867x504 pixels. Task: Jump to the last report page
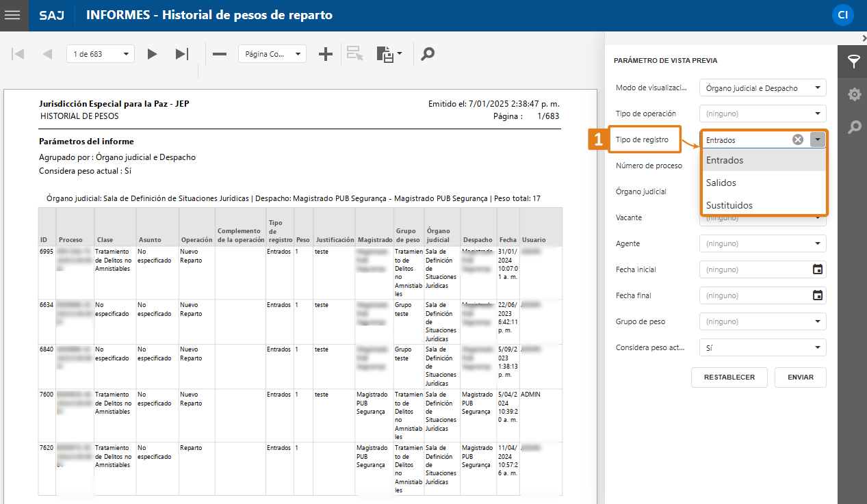pos(182,54)
